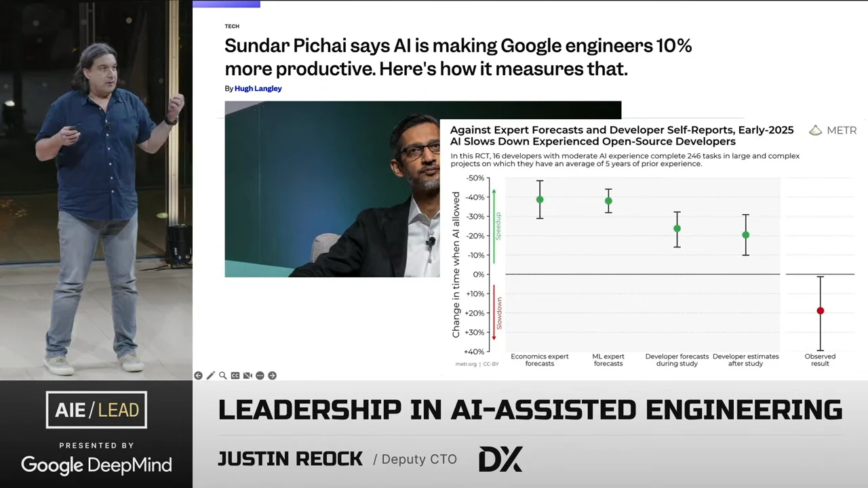This screenshot has height=488, width=868.
Task: Click the METR logo on chart
Action: pyautogui.click(x=833, y=130)
